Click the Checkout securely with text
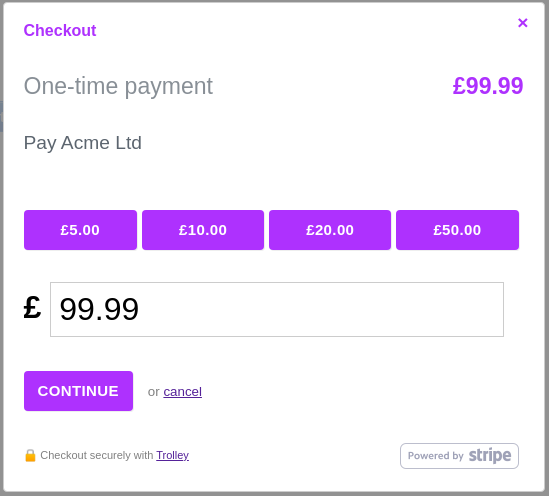The image size is (549, 496). (97, 455)
